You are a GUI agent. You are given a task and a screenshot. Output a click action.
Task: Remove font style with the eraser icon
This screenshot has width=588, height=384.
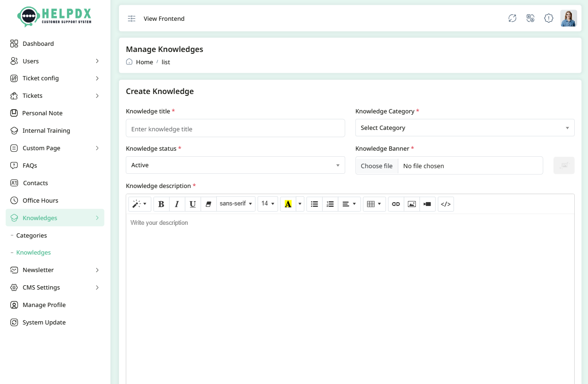(208, 204)
